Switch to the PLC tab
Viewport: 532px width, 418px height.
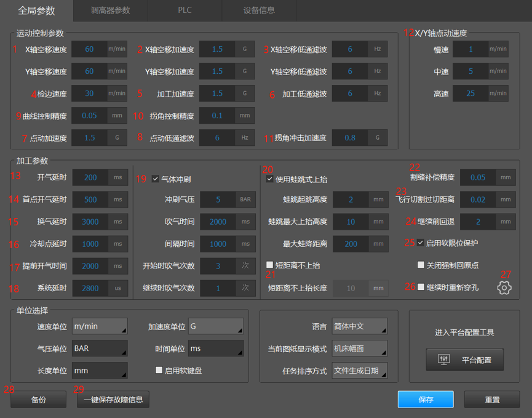[185, 10]
